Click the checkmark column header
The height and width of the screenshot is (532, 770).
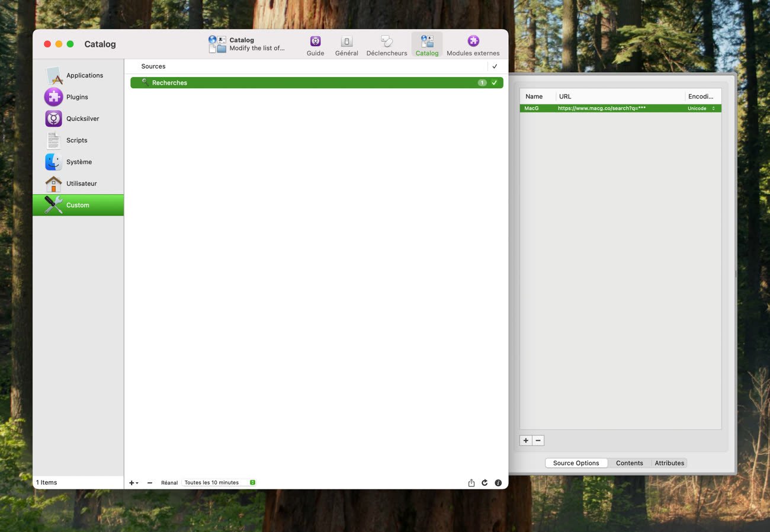(495, 66)
